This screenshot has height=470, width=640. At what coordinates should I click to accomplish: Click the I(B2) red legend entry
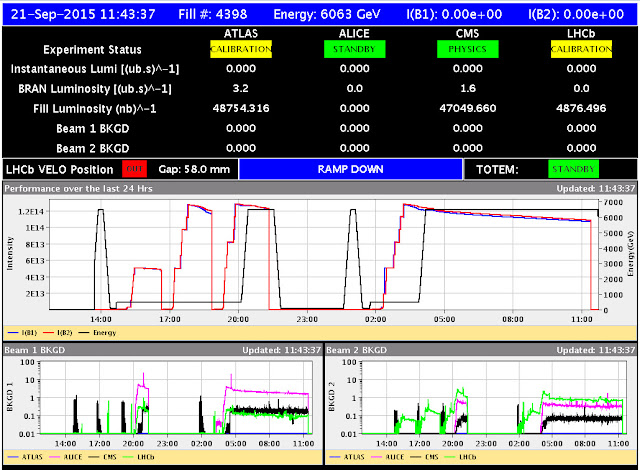(x=58, y=333)
